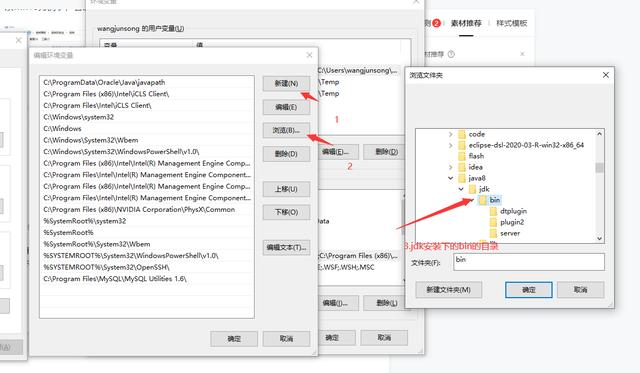Switch to 素材推荐 tab
Viewport: 640px width, 373px height.
coord(466,23)
